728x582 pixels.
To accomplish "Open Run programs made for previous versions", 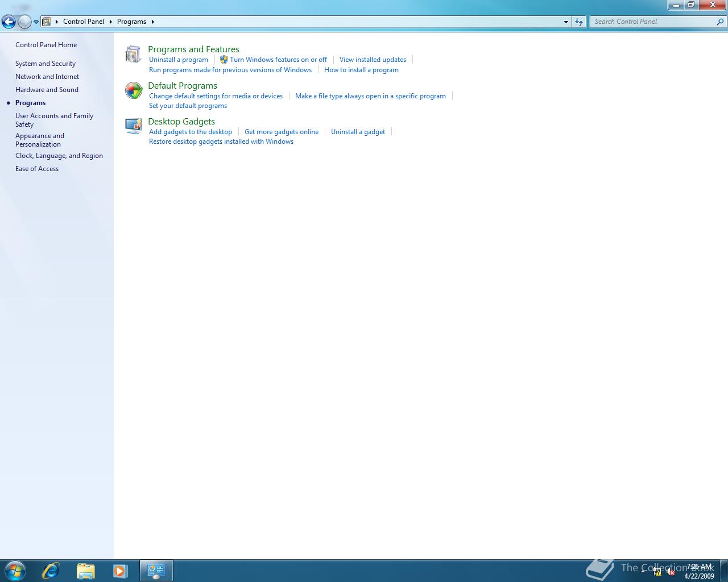I will 230,70.
